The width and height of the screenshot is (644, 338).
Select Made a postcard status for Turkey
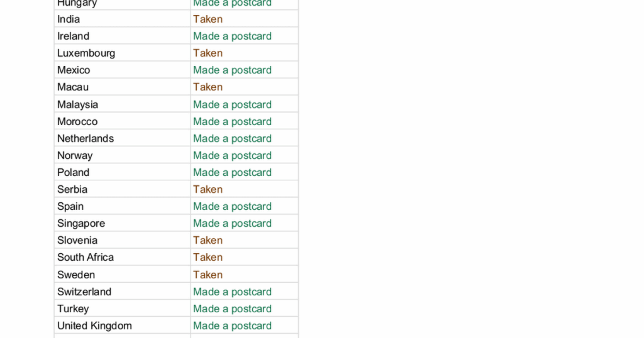(232, 308)
